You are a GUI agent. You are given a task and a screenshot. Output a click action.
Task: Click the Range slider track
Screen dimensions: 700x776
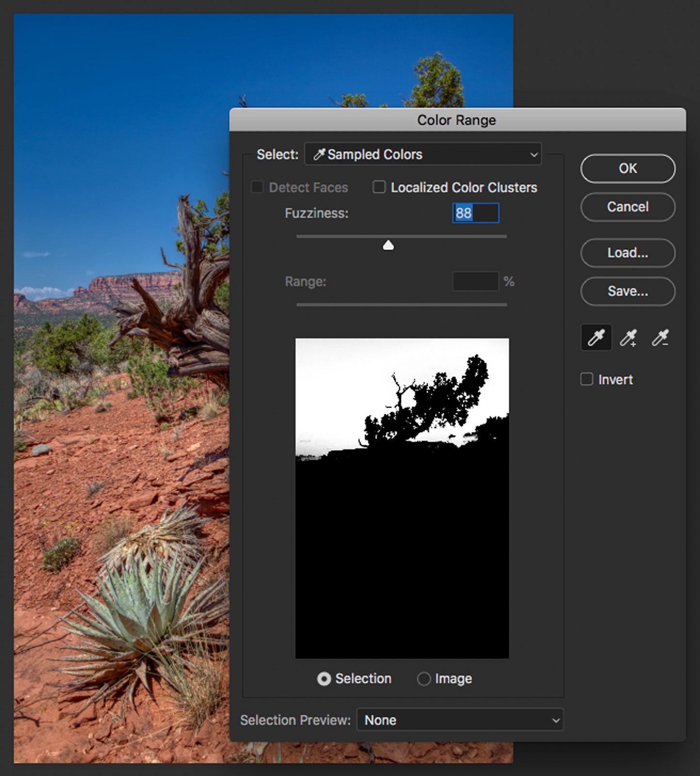point(401,305)
